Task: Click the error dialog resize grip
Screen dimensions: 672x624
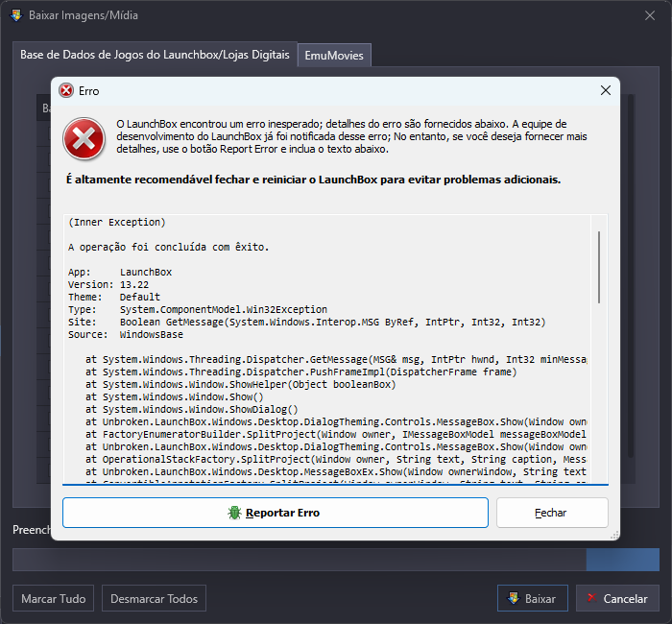Action: [614, 535]
